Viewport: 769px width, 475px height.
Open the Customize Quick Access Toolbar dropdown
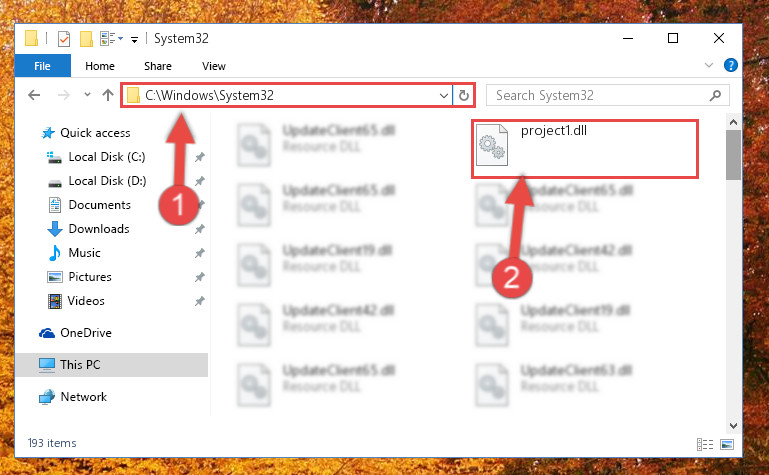tap(134, 39)
